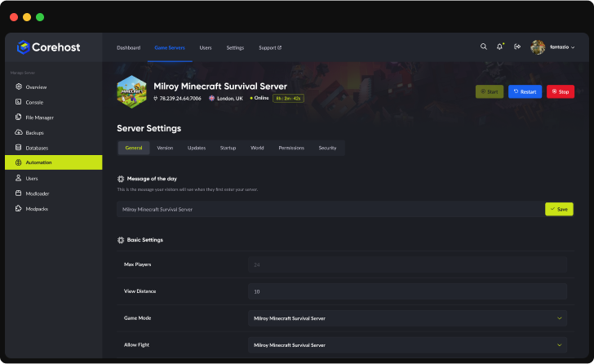This screenshot has height=364, width=594.
Task: Open the Support external link
Action: pos(270,47)
